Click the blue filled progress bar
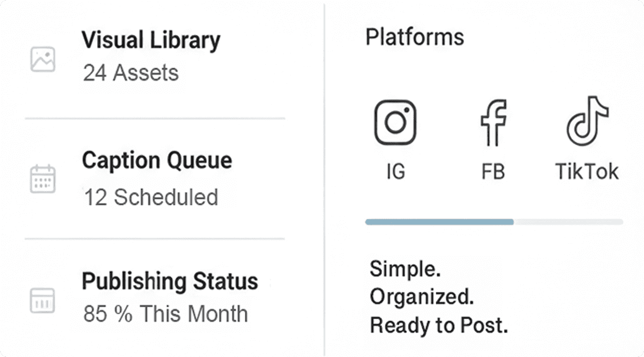The height and width of the screenshot is (357, 644). [x=439, y=221]
